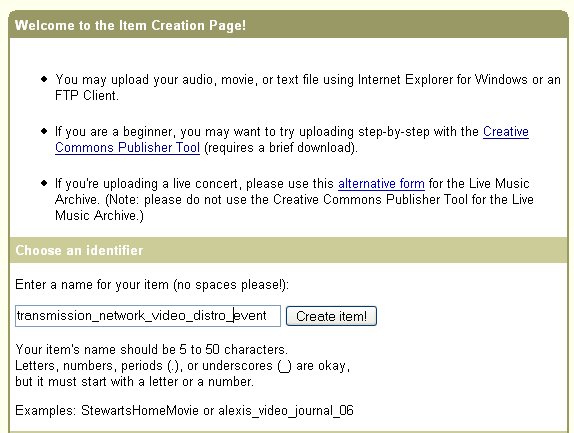This screenshot has height=433, width=574.
Task: Open the "alternative form" link
Action: [381, 183]
